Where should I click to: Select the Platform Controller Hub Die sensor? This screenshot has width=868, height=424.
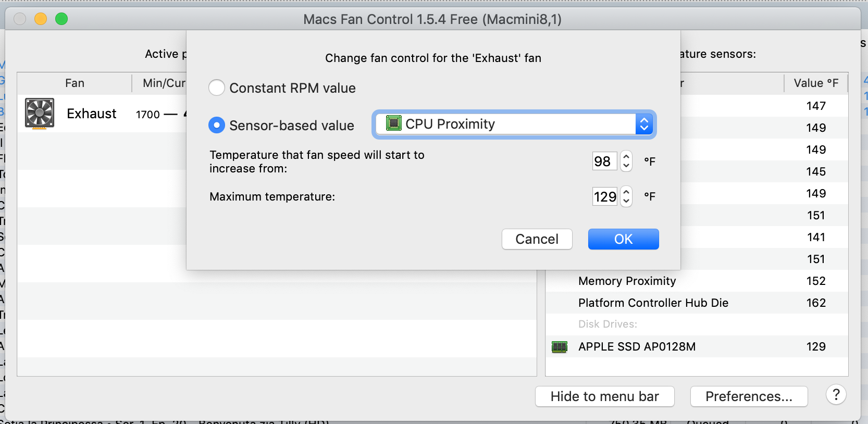coord(653,303)
